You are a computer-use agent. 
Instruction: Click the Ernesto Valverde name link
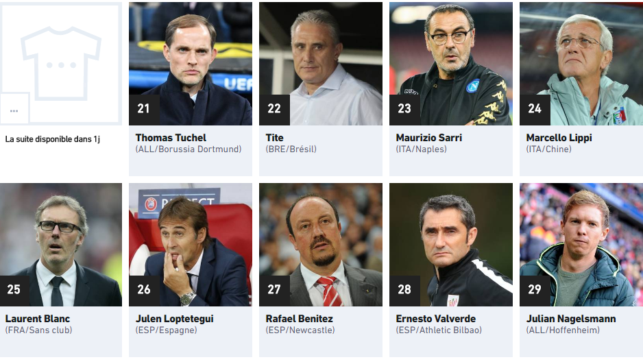[x=435, y=319]
